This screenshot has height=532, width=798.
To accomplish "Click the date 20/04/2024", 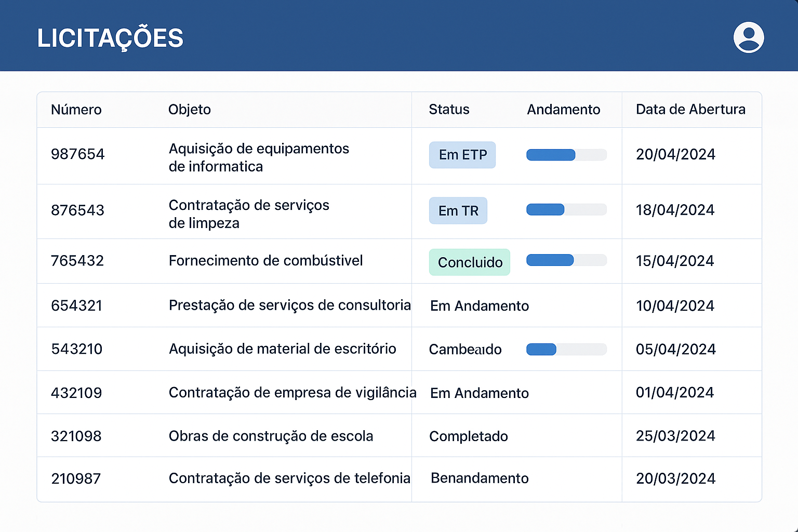I will [675, 154].
